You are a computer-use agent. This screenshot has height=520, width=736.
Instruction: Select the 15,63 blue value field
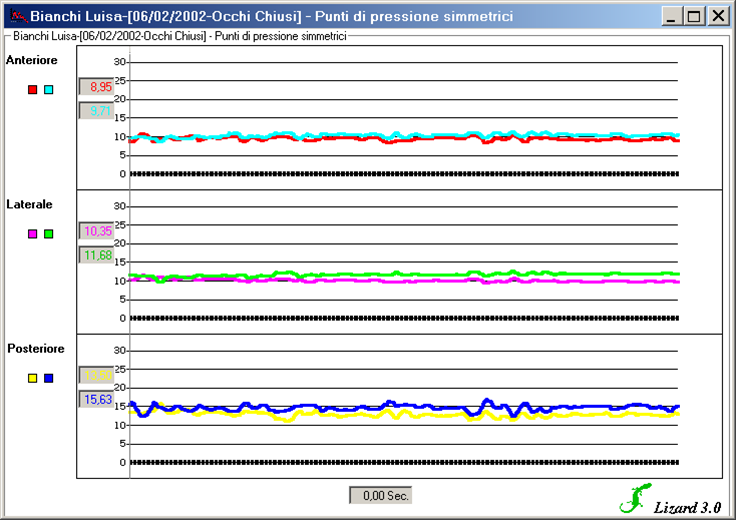pyautogui.click(x=97, y=399)
